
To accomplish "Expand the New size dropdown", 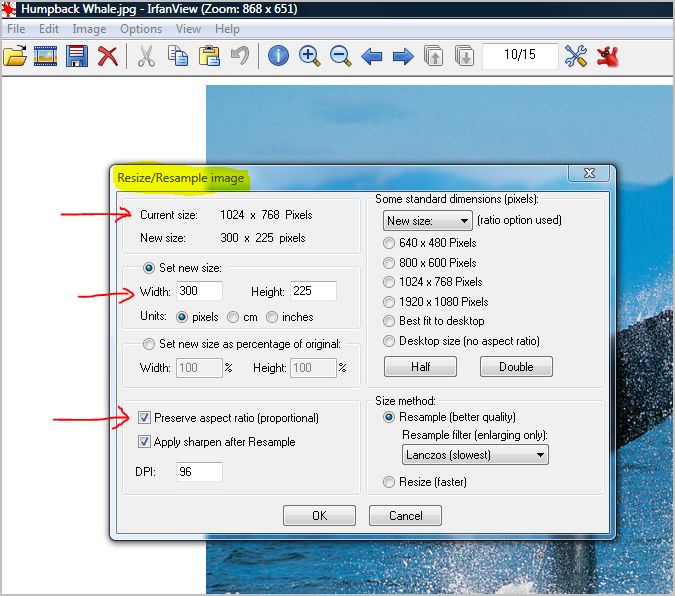I will 428,221.
